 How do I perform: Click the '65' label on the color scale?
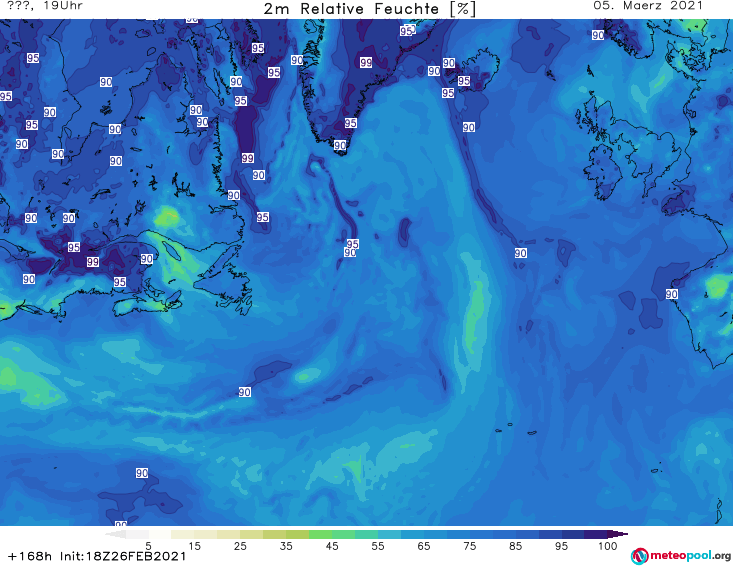tap(424, 546)
